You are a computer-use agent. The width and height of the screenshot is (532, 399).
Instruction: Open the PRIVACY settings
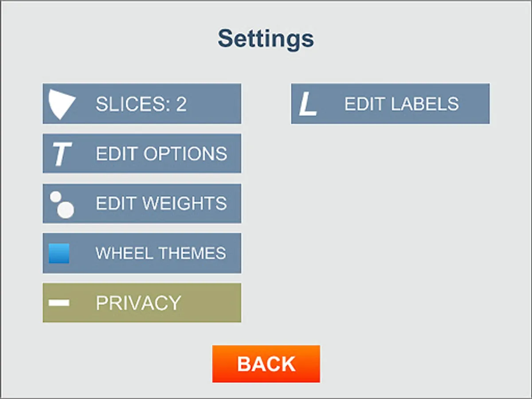tap(138, 303)
